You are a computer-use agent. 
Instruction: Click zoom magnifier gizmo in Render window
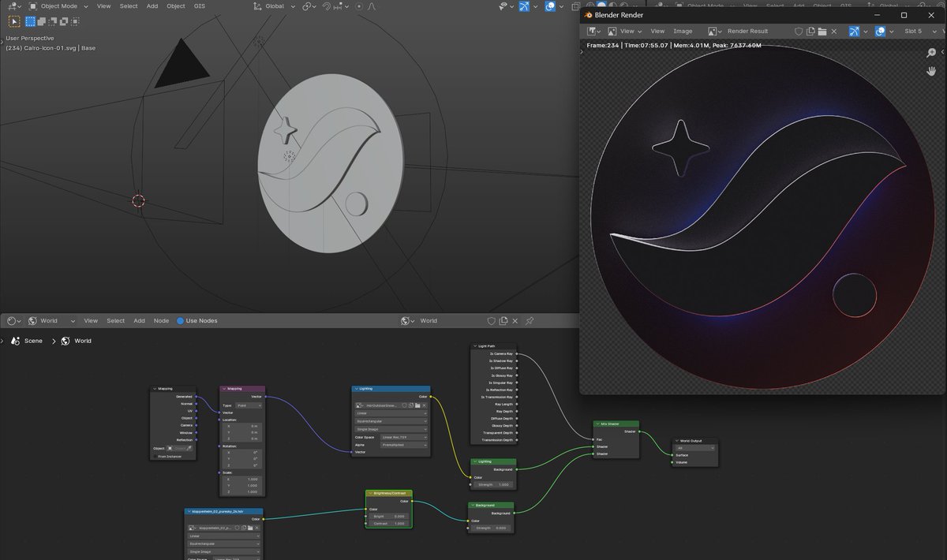931,53
